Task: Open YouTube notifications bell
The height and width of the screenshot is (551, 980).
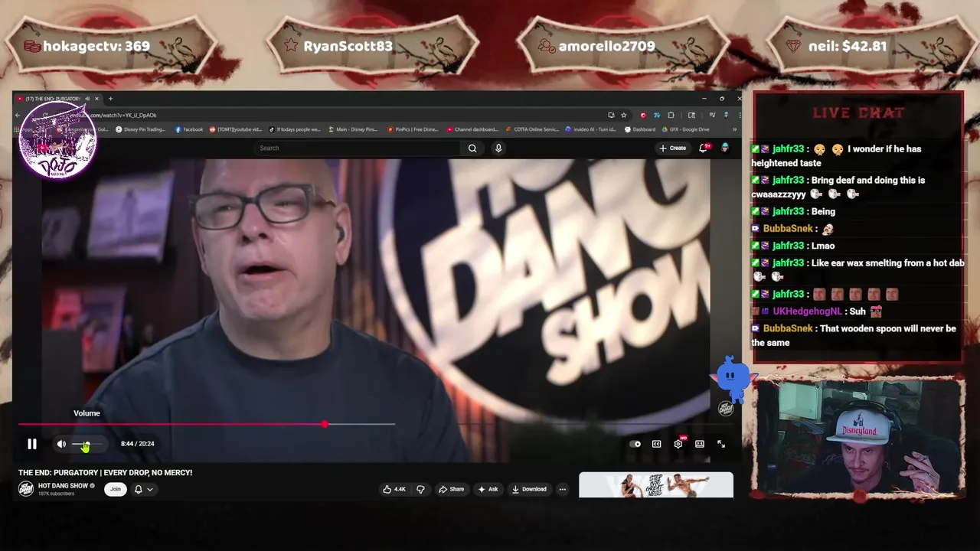Action: pos(703,148)
